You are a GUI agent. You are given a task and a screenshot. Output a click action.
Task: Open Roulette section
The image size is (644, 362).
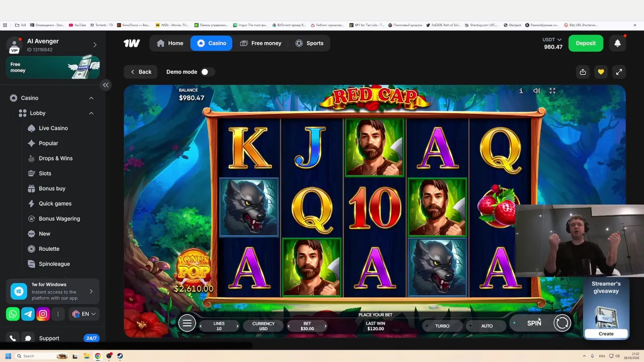(49, 249)
